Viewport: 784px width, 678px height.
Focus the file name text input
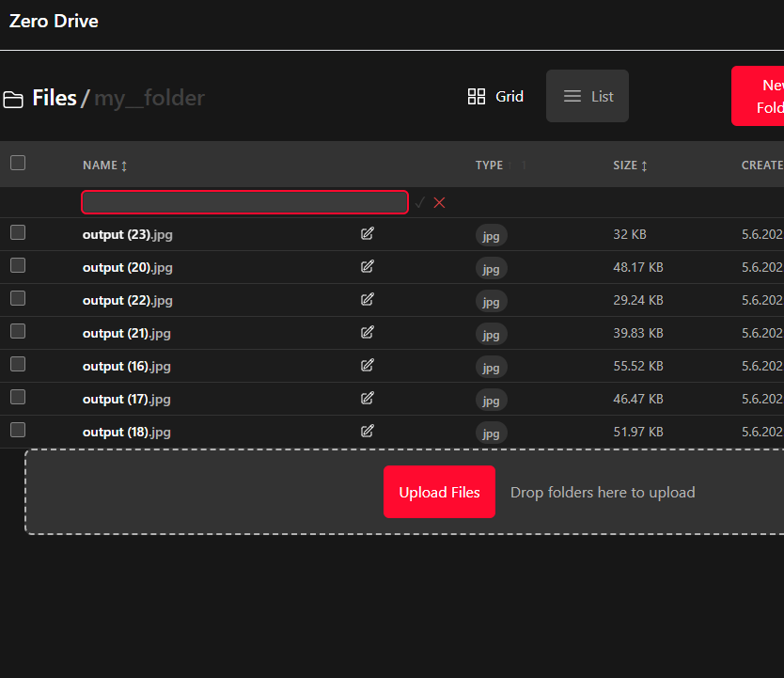(x=244, y=202)
